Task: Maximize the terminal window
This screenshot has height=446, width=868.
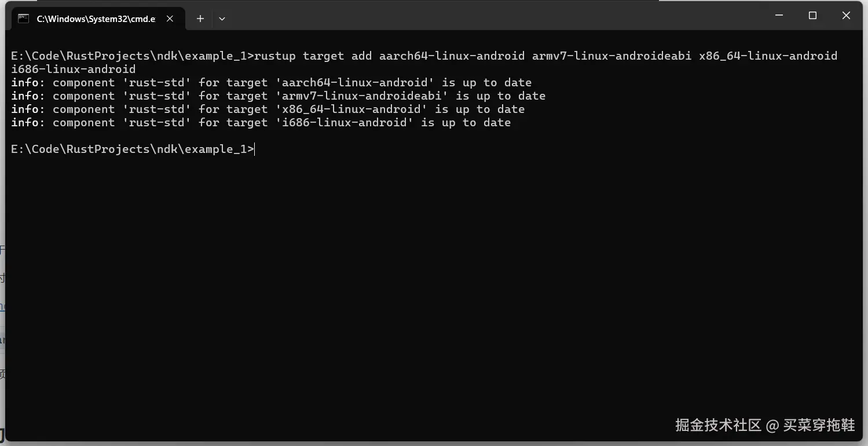Action: tap(812, 16)
